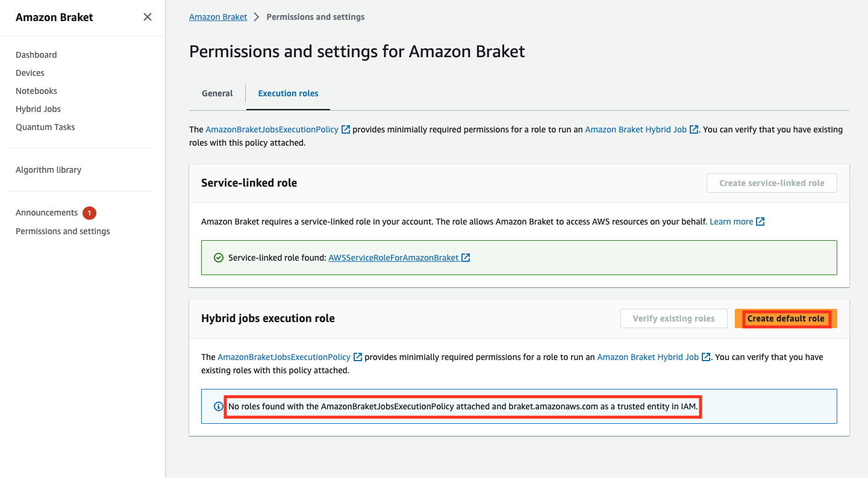Click the info icon in the no-roles alert
This screenshot has width=868, height=478.
219,406
